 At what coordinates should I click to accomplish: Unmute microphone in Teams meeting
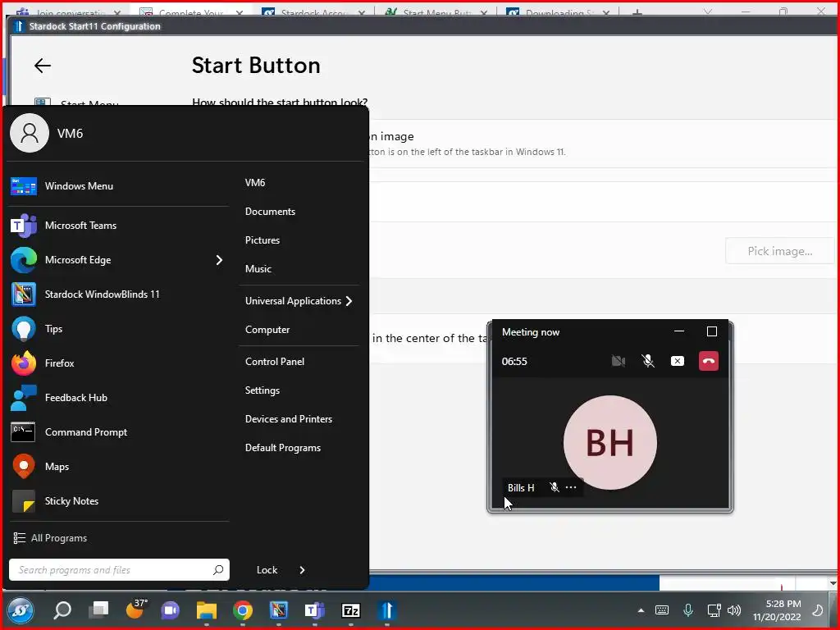click(x=648, y=361)
